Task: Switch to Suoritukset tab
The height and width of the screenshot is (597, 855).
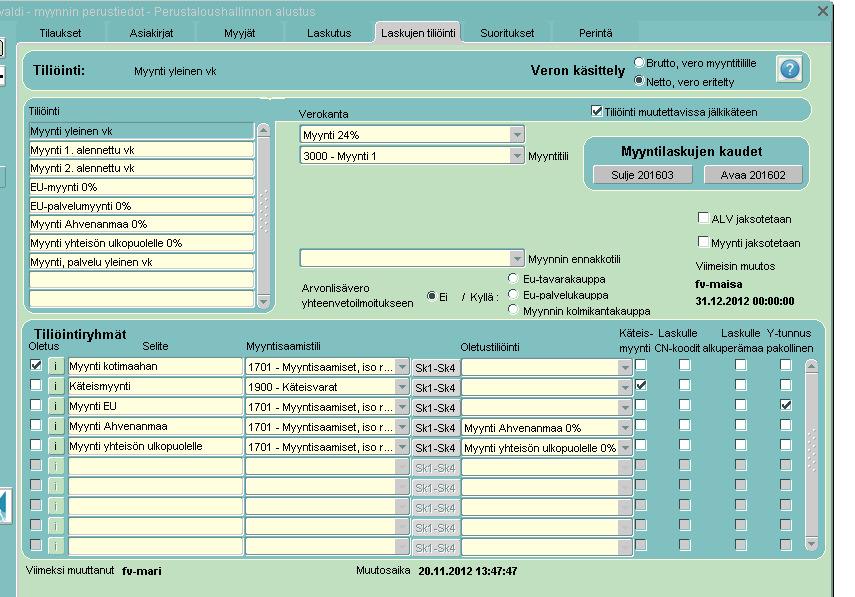Action: pos(507,33)
